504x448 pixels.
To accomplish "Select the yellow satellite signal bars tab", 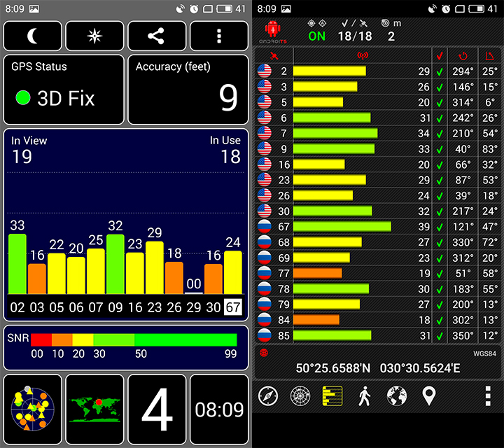I will click(332, 396).
